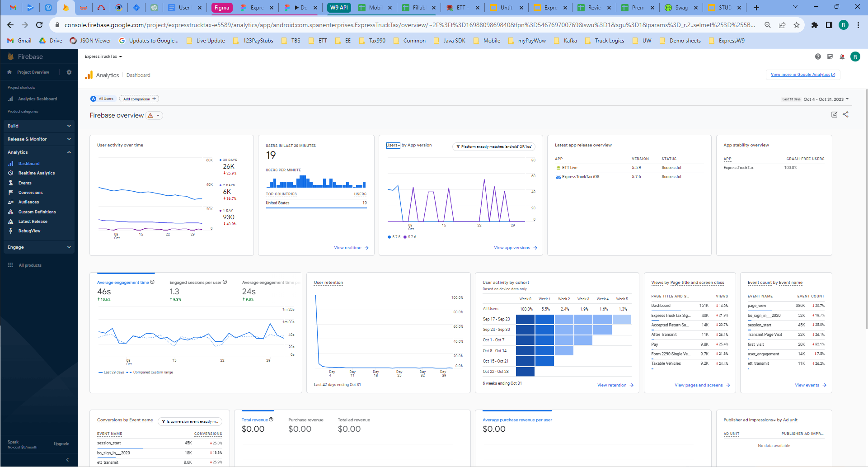
Task: Open the Firebase overview dropdown arrow
Action: tap(158, 116)
